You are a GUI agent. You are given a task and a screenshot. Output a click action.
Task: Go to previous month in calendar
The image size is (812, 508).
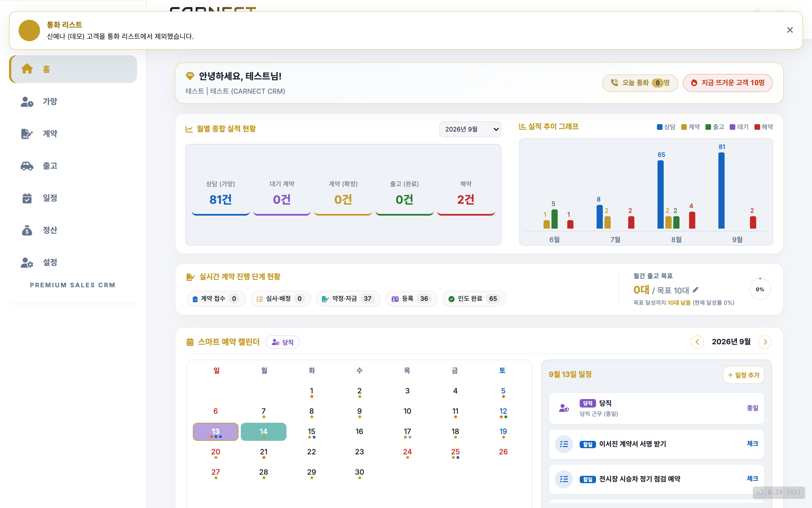tap(697, 342)
